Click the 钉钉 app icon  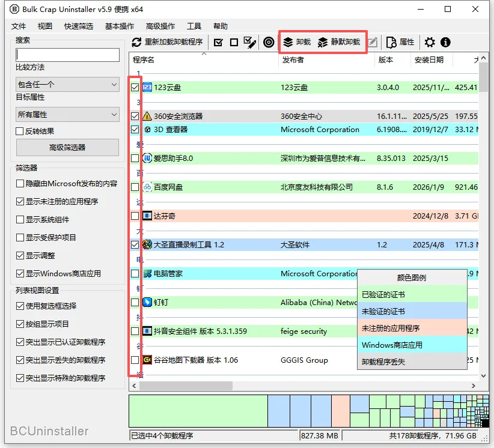pos(147,302)
